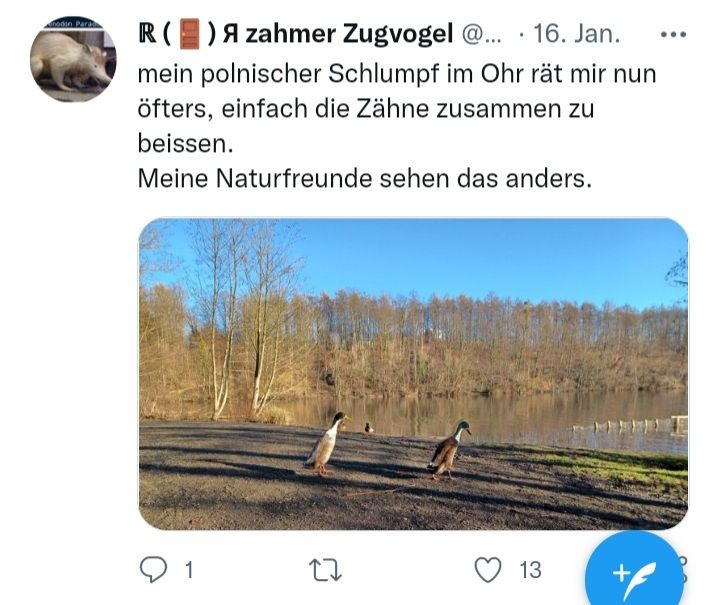Like the tweet with the heart icon
Image resolution: width=720 pixels, height=605 pixels.
[x=488, y=570]
